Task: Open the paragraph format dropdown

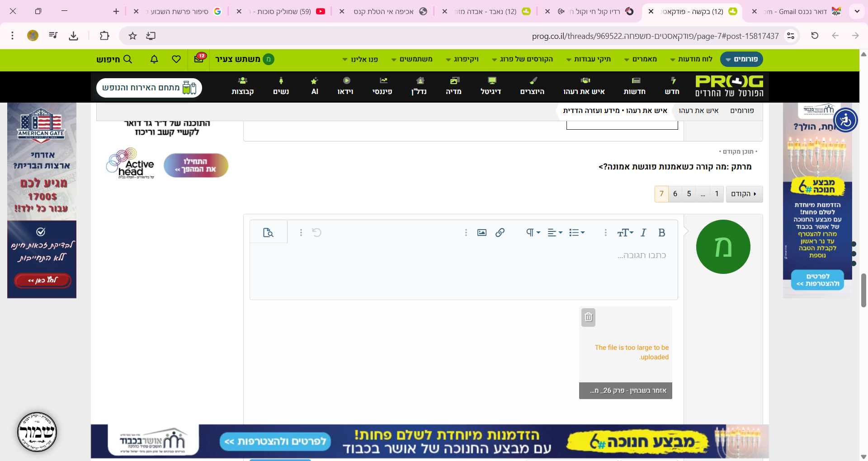Action: click(533, 233)
